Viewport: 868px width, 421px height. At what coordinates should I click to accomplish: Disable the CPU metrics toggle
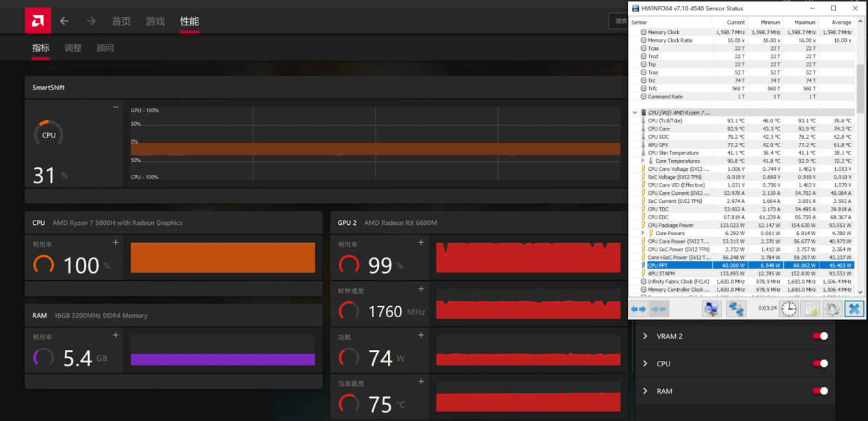tap(819, 364)
